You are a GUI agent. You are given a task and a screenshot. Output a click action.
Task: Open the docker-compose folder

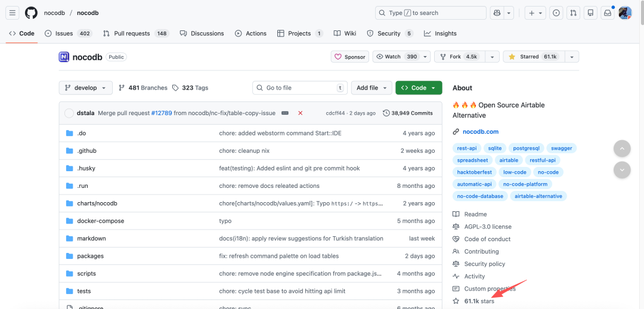pyautogui.click(x=101, y=221)
